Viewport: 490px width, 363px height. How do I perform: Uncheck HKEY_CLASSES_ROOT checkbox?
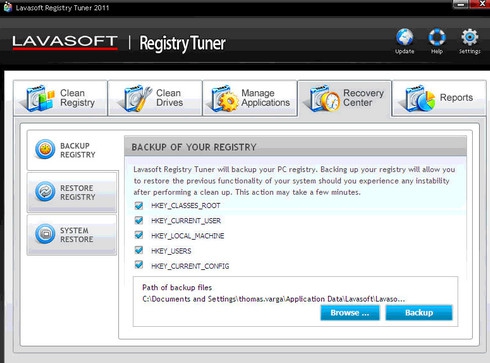(x=139, y=205)
